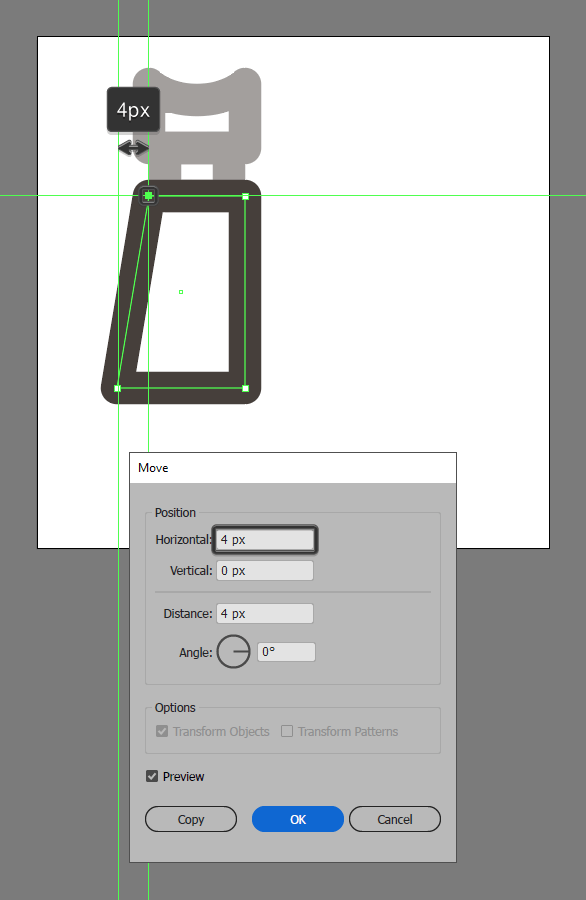Enable the Transform Patterns checkbox
586x900 pixels.
[x=287, y=731]
